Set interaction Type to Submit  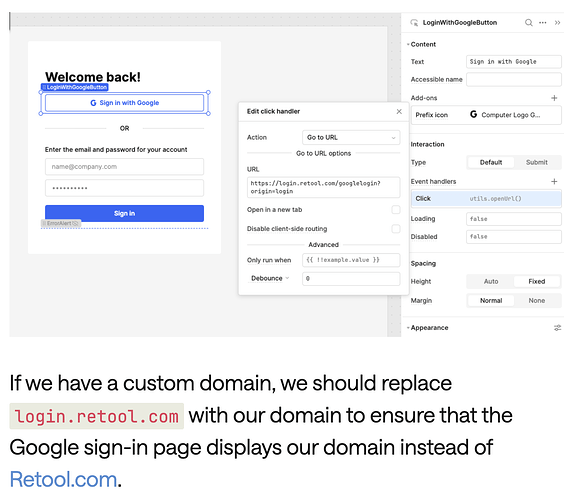point(537,162)
